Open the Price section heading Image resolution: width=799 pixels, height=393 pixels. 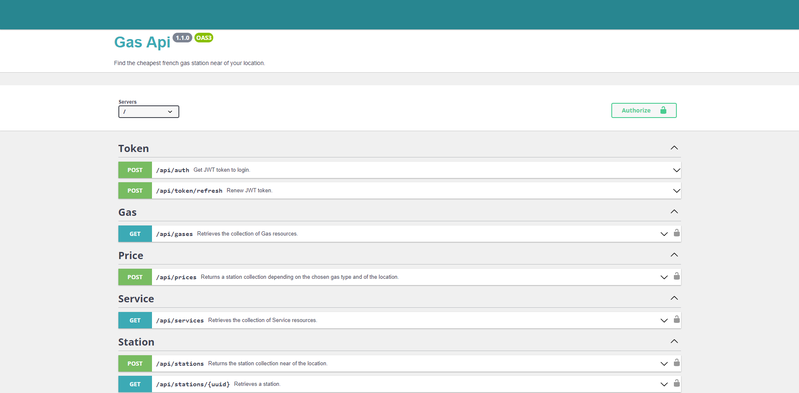131,255
